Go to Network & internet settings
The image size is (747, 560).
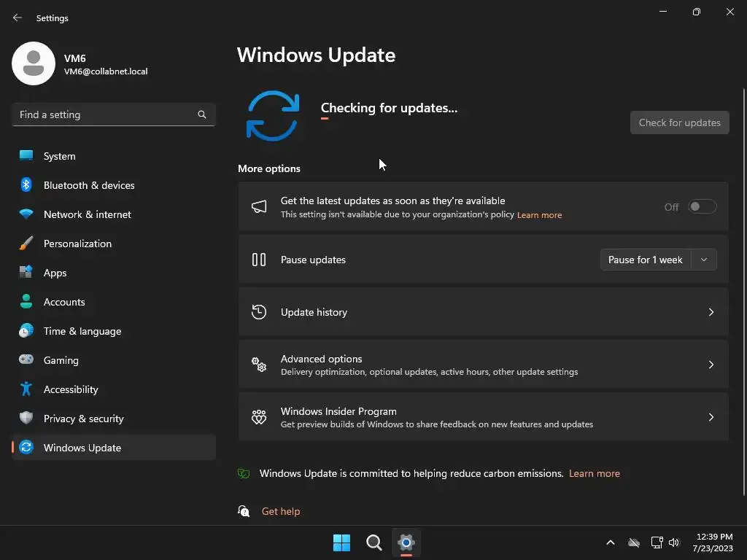pyautogui.click(x=114, y=214)
